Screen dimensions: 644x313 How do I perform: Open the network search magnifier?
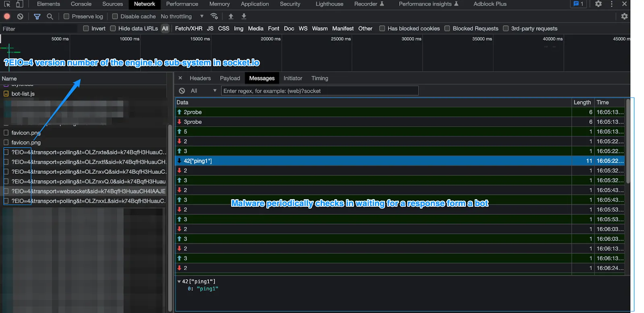point(50,16)
